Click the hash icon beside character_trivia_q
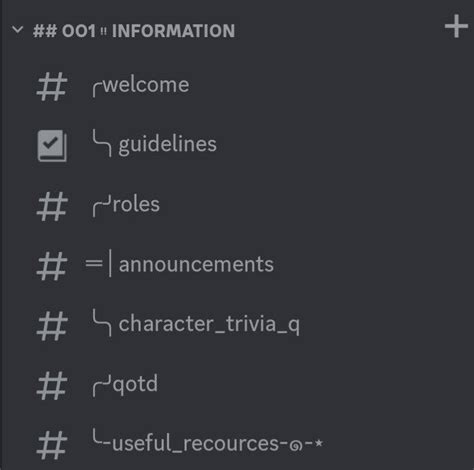 (x=52, y=326)
